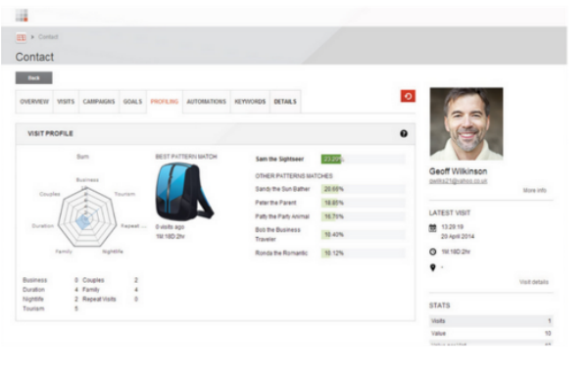
Task: Open the app launcher grid icon
Action: coord(22,16)
